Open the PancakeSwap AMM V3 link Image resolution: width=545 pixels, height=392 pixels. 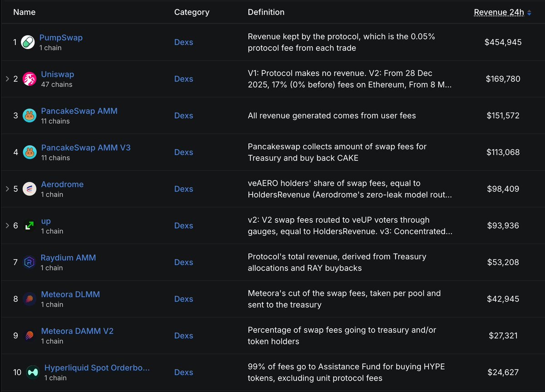coord(86,148)
